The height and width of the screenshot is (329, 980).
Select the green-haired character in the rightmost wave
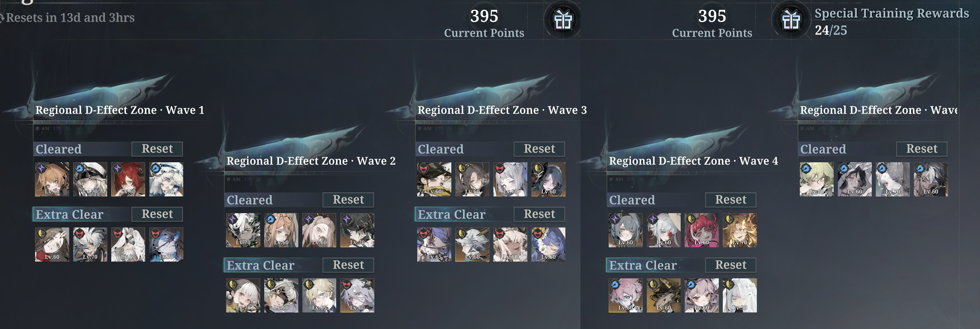[816, 179]
